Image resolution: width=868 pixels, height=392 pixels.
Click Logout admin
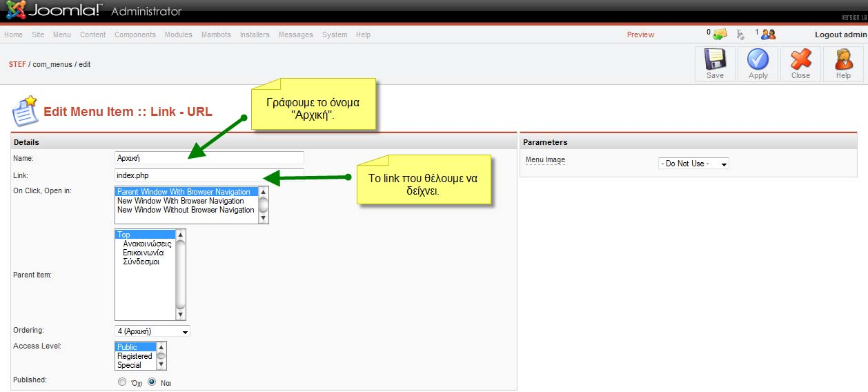pos(840,35)
